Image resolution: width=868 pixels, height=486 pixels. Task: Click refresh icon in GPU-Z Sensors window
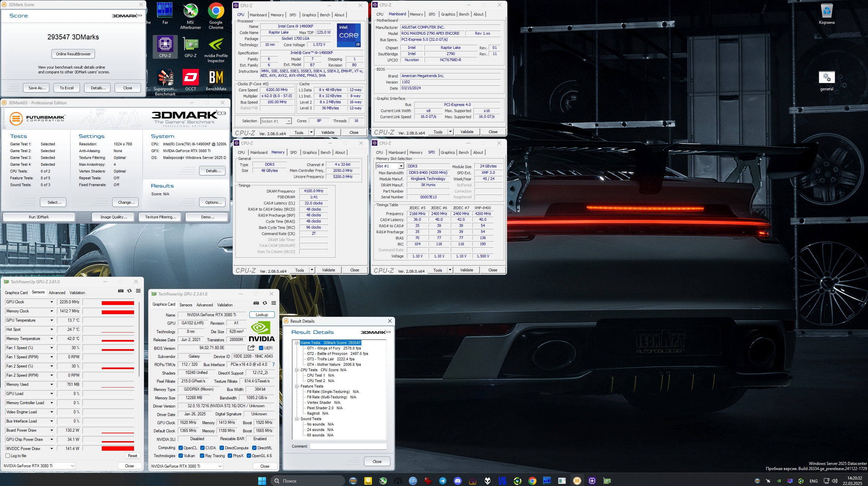pyautogui.click(x=129, y=291)
